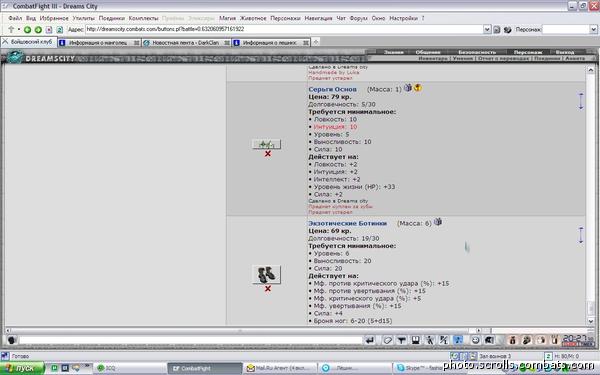Switch to Бойцовский клуб tab
Image resolution: width=600 pixels, height=375 pixels.
29,42
